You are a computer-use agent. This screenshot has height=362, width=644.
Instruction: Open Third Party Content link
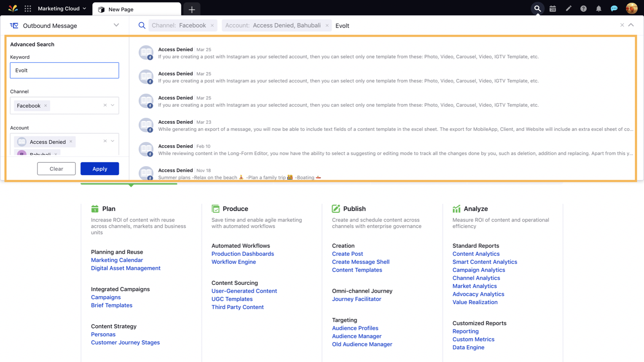click(238, 307)
